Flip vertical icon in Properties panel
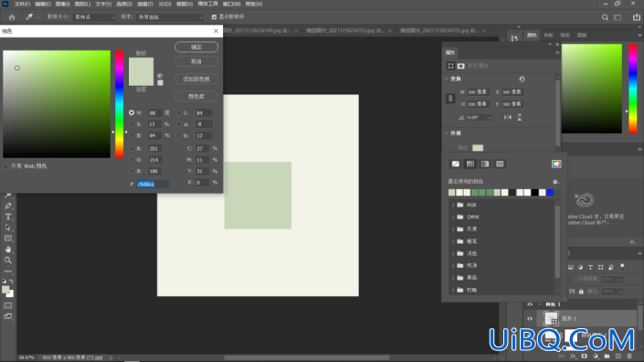Image resolution: width=644 pixels, height=362 pixels. 519,118
